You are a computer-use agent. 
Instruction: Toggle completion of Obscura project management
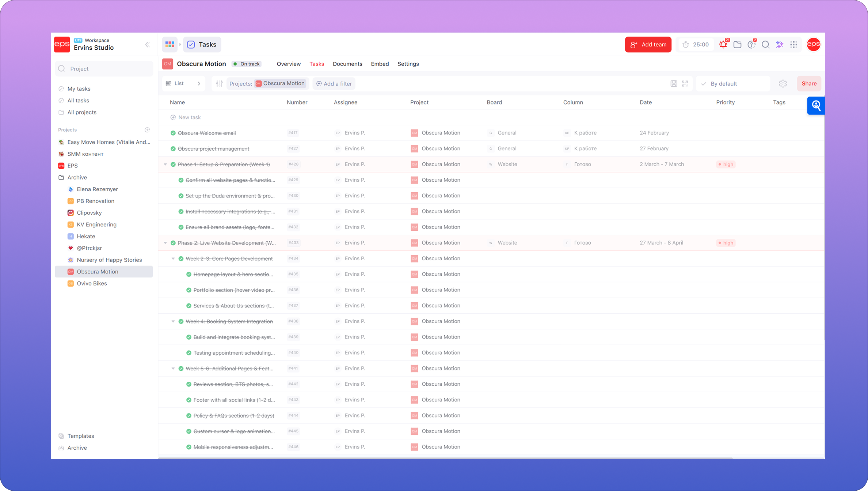[173, 149]
